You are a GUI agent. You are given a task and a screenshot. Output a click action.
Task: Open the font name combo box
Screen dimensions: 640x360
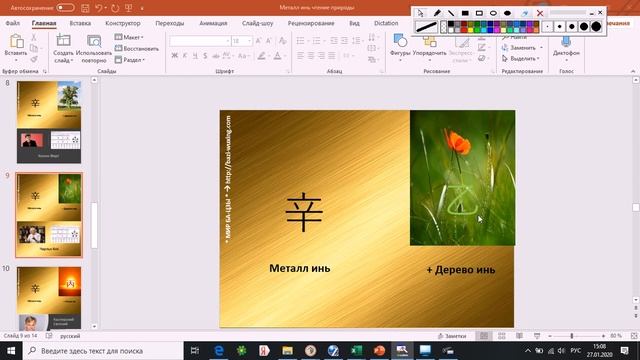[x=200, y=41]
